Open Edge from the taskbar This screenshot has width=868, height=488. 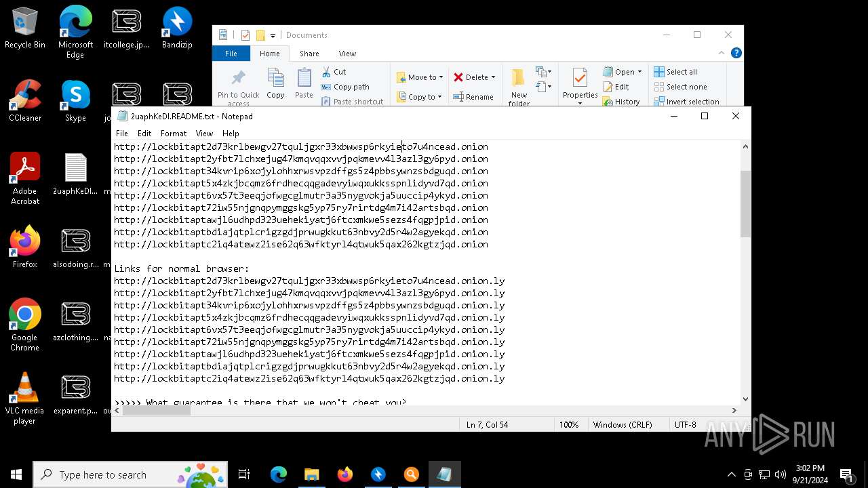click(x=279, y=474)
